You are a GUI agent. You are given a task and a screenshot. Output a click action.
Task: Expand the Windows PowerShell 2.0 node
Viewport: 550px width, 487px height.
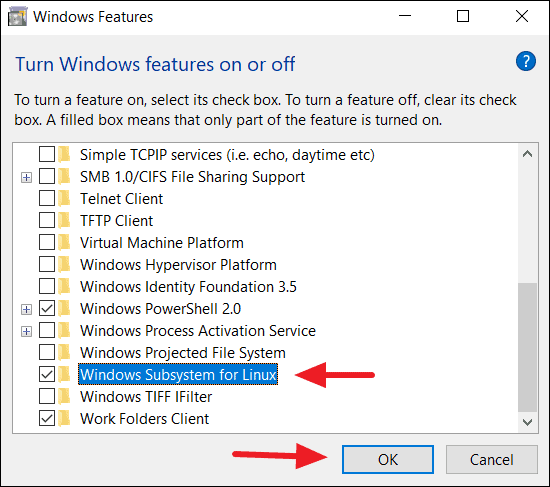26,309
